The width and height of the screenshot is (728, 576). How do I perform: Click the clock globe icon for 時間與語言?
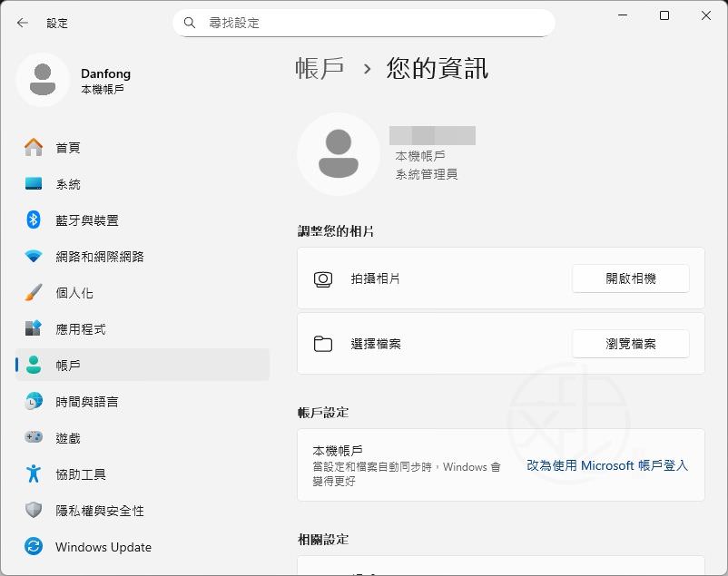(x=34, y=401)
